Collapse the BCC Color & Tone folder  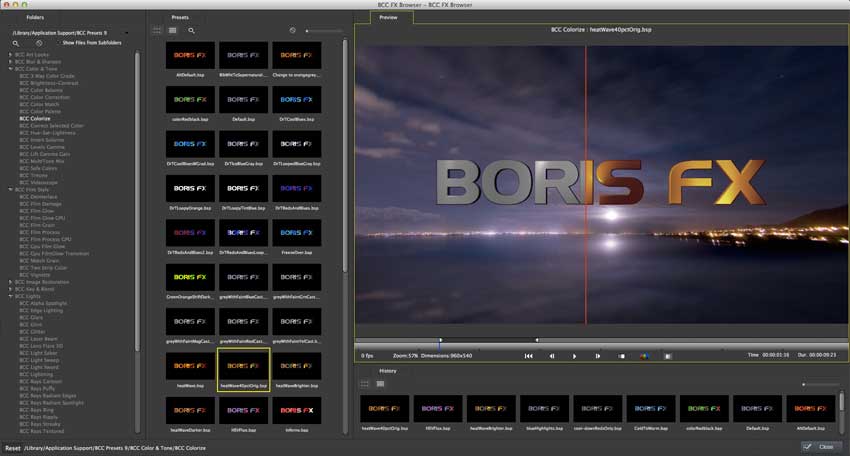pyautogui.click(x=10, y=69)
